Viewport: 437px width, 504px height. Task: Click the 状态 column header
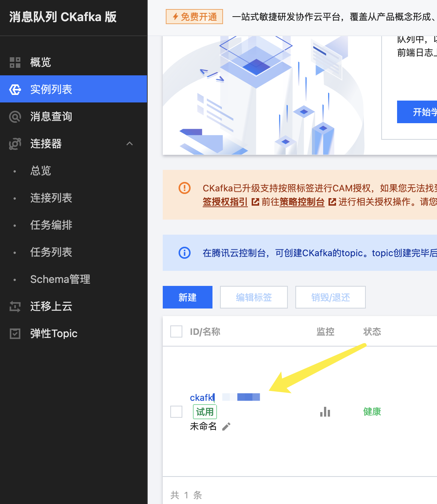tap(372, 331)
